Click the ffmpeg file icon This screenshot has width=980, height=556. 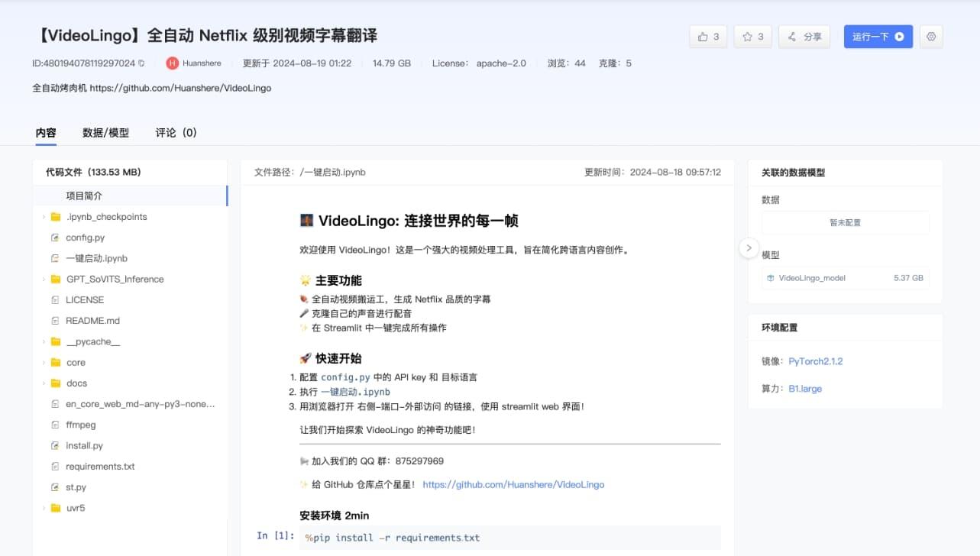pyautogui.click(x=57, y=425)
